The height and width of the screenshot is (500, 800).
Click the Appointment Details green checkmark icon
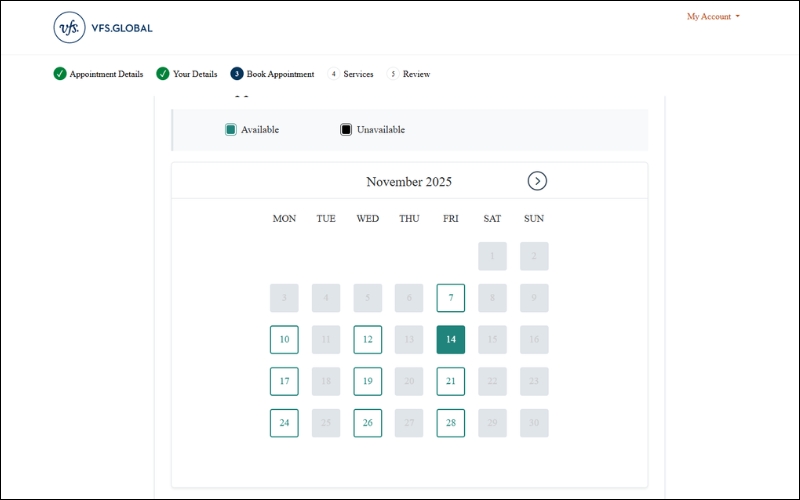[60, 74]
